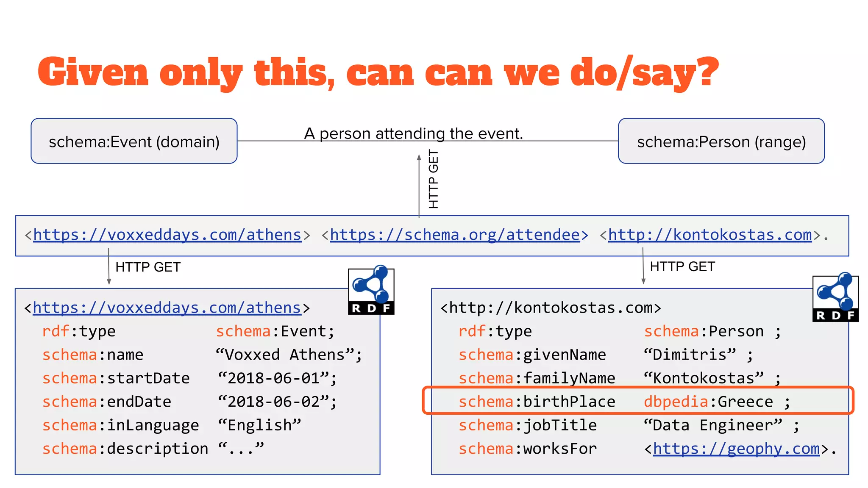Click the HTTP GET label under kontokostas link

(682, 266)
